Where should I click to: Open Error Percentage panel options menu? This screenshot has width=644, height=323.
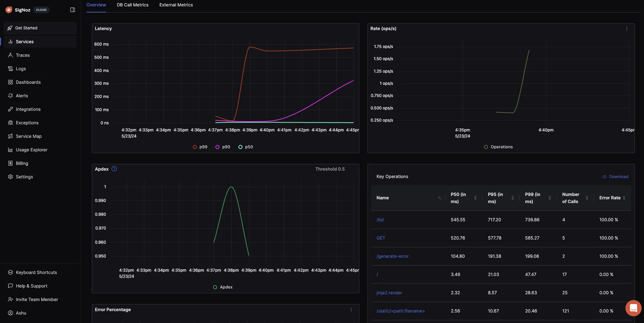pyautogui.click(x=351, y=309)
